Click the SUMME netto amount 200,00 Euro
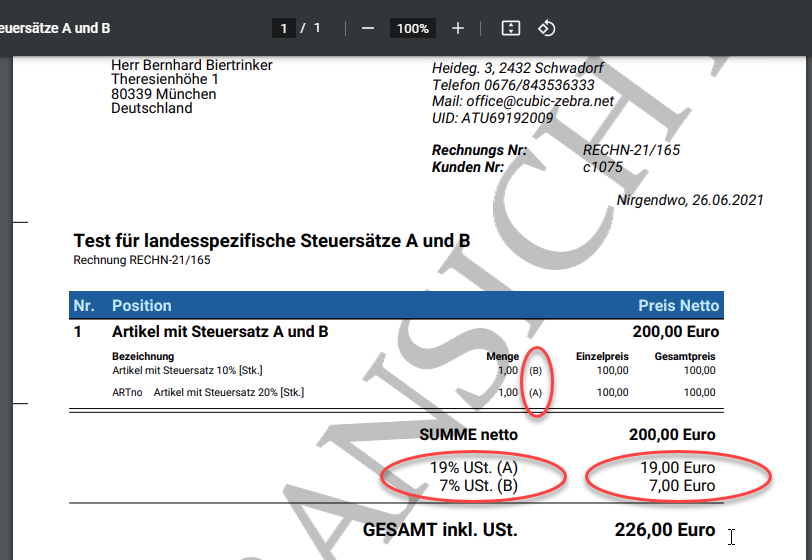The width and height of the screenshot is (812, 560). [x=672, y=435]
